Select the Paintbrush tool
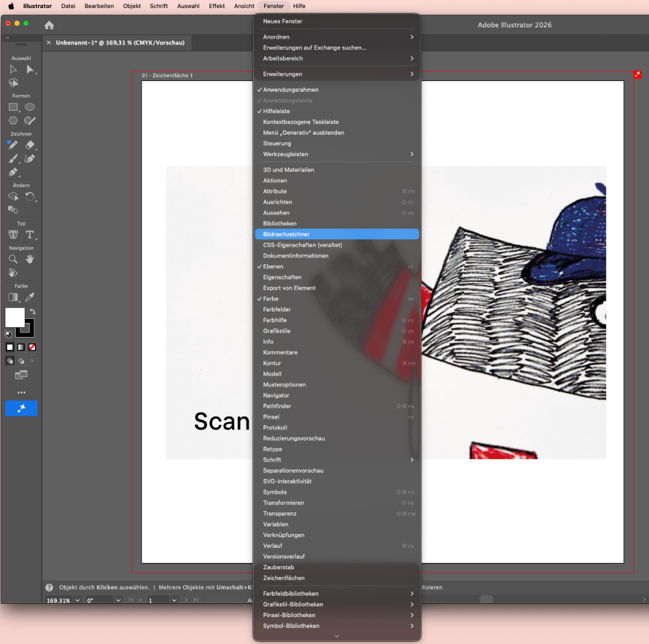The image size is (649, 644). click(13, 159)
